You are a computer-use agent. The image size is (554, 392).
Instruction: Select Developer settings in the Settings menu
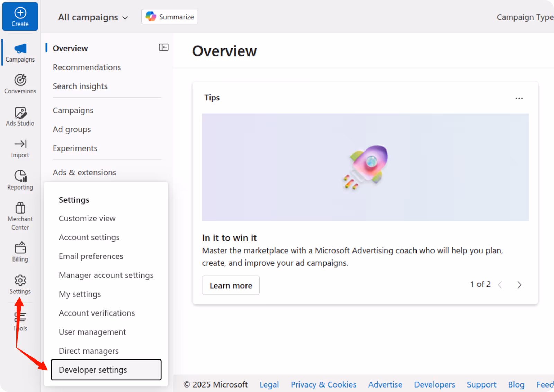point(93,370)
